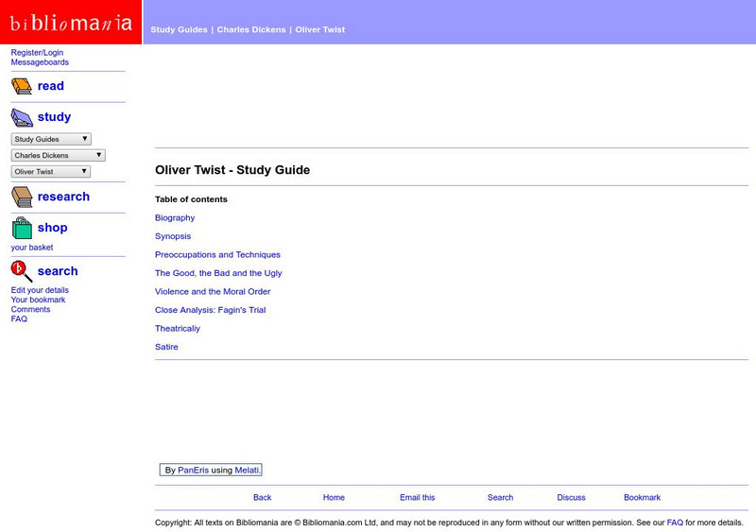Click the Melati link
This screenshot has height=532, width=756.
[247, 470]
